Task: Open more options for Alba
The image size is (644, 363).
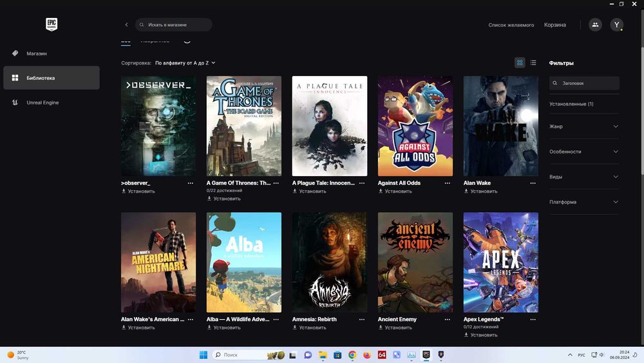Action: tap(276, 319)
